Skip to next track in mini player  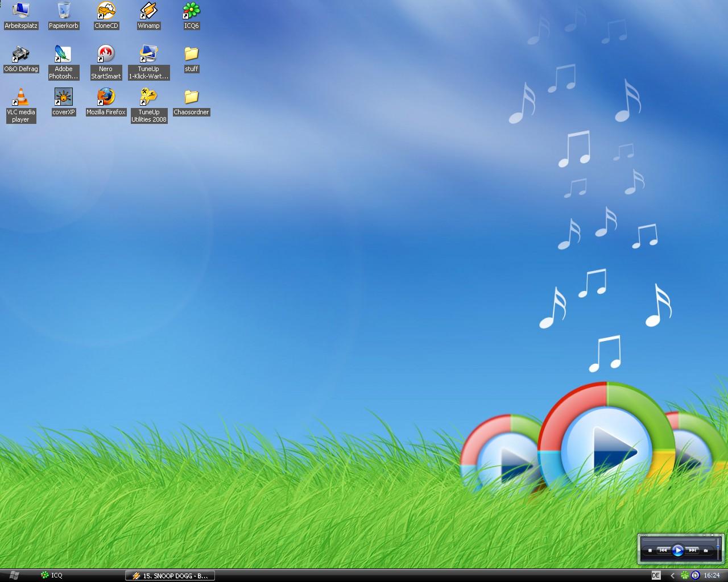[692, 550]
